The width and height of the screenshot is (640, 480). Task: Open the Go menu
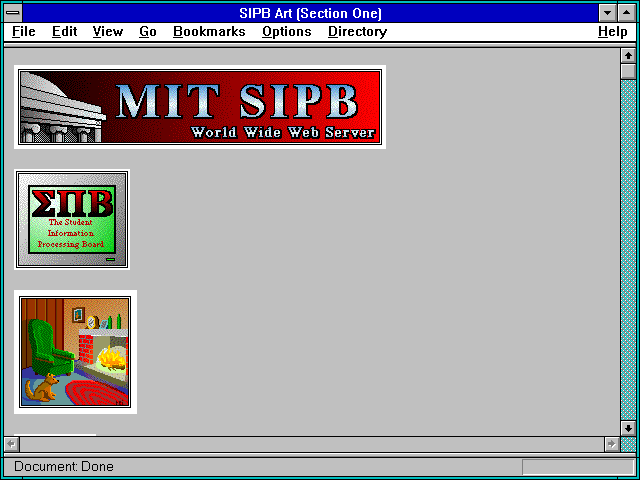pos(148,31)
